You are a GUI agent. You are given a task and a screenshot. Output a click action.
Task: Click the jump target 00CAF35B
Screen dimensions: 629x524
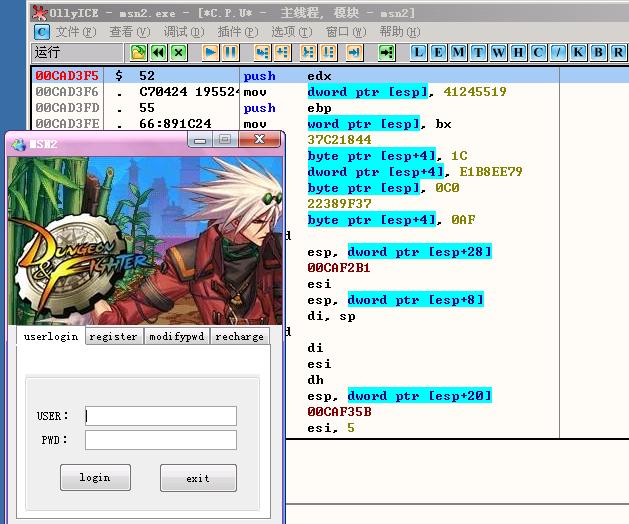coord(339,412)
